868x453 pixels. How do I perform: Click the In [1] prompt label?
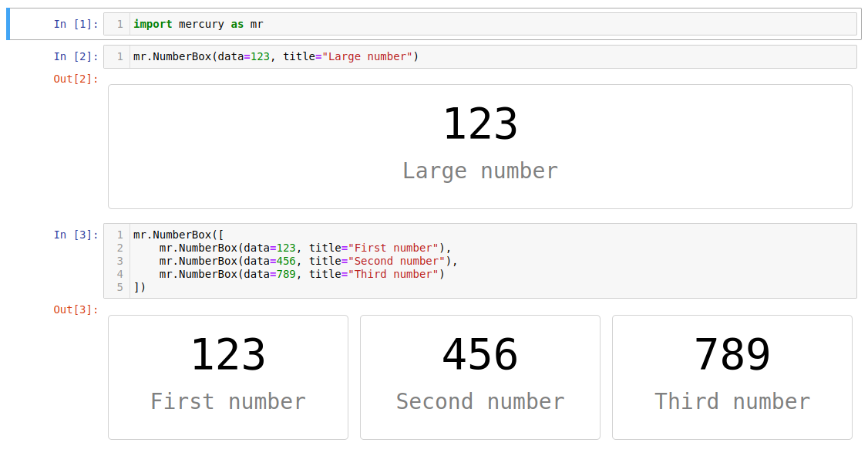tap(75, 23)
